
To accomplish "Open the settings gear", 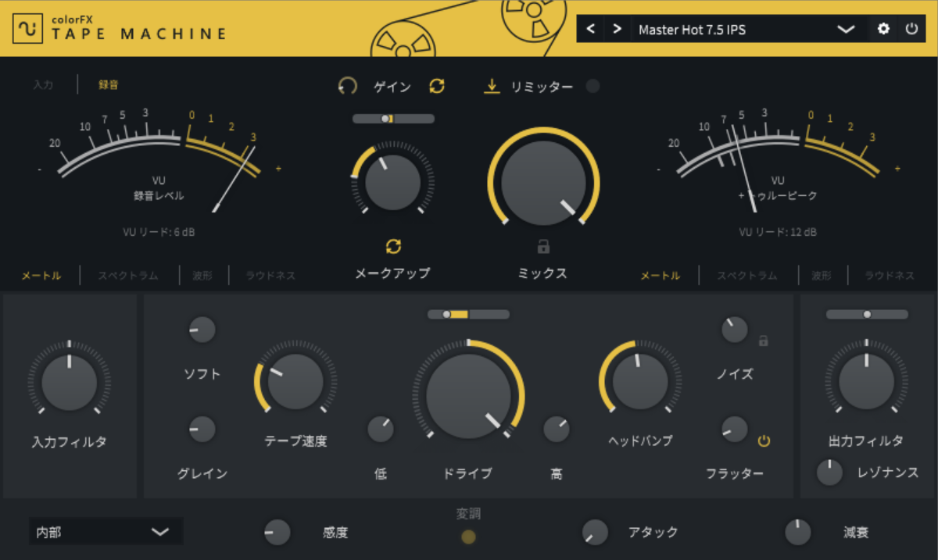I will (884, 30).
